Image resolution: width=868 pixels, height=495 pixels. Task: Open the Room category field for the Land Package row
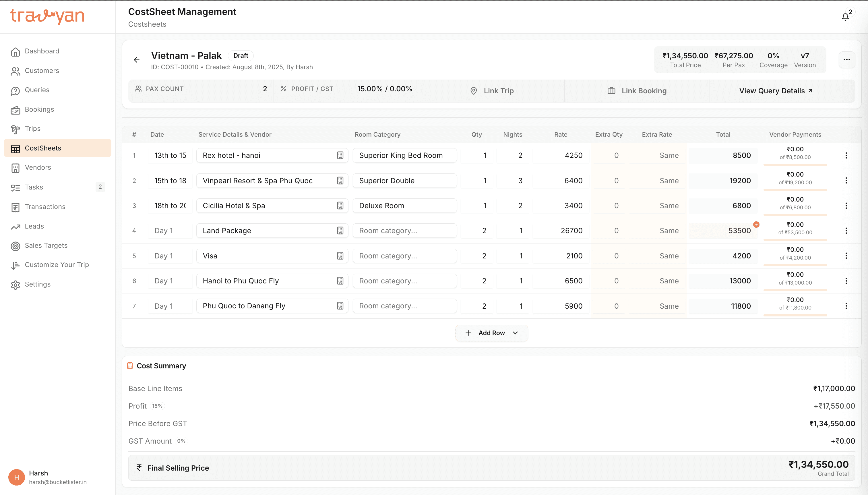[x=404, y=231]
